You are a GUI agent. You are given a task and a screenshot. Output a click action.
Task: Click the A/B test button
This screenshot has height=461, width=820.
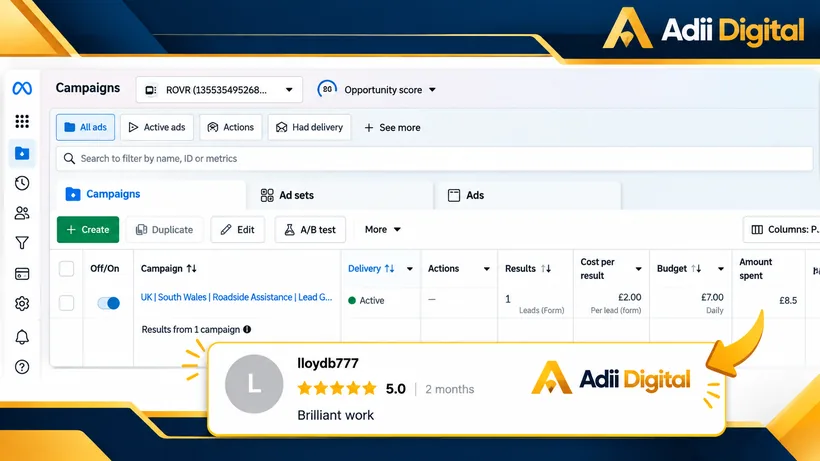point(310,229)
